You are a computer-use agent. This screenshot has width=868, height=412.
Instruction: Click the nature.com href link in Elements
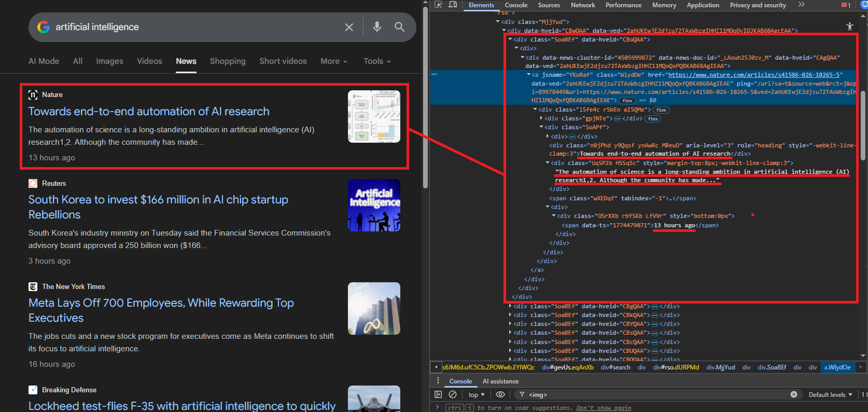click(755, 75)
